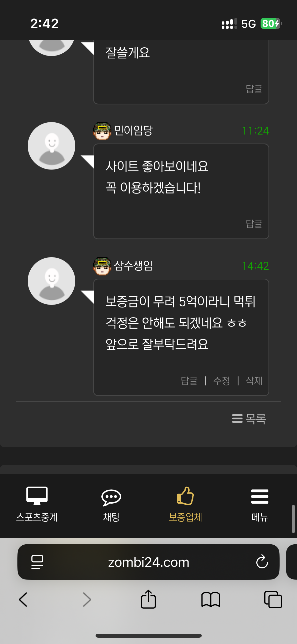
Task: Tap the Safari share icon
Action: click(148, 599)
